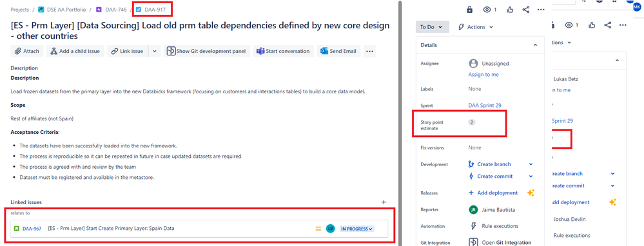This screenshot has height=246, width=644.
Task: Click the share icon in front issue panel
Action: point(526,10)
